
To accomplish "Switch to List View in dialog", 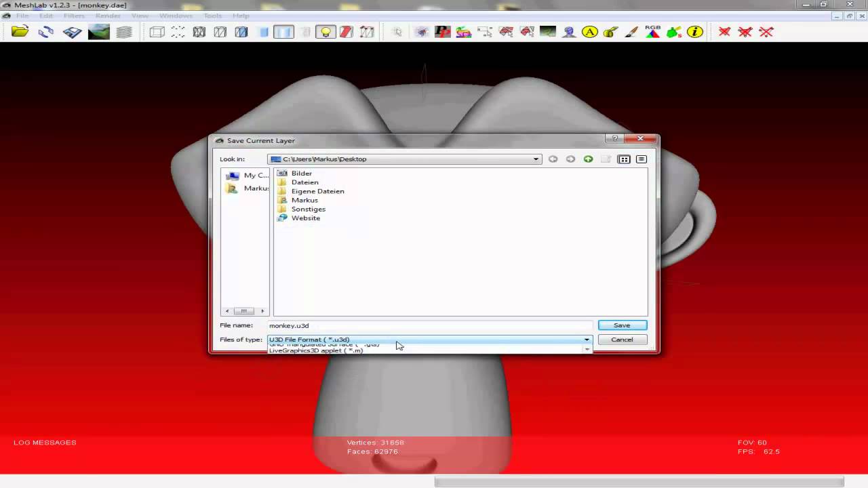I will (x=624, y=159).
